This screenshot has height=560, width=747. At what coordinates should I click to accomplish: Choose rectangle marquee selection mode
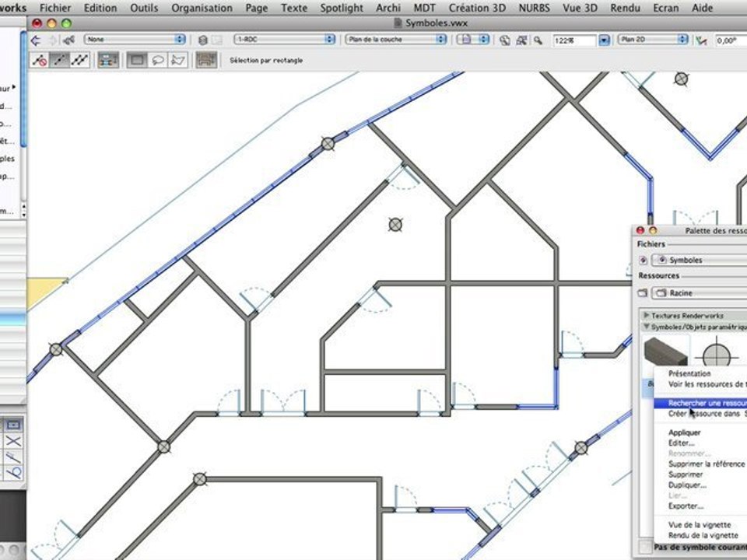tap(137, 61)
